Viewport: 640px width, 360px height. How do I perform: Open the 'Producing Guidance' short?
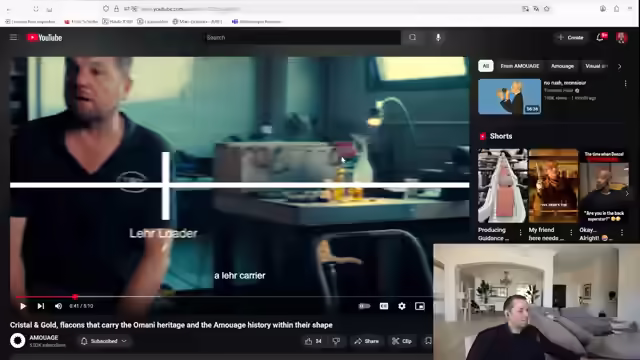coord(502,186)
